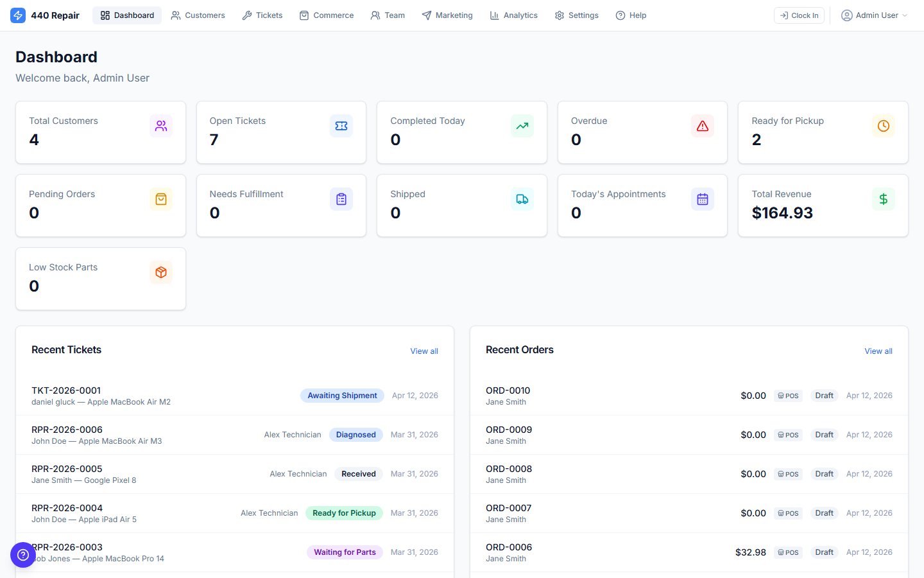Image resolution: width=924 pixels, height=578 pixels.
Task: Click the Needs Fulfillment clipboard icon
Action: (341, 199)
